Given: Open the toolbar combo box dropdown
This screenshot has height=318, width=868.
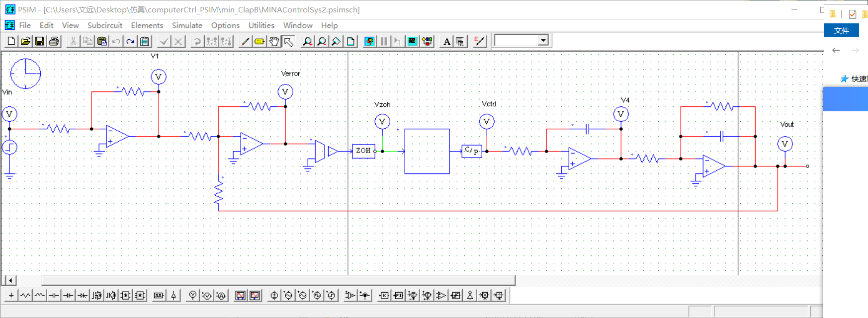Looking at the screenshot, I should click(543, 41).
